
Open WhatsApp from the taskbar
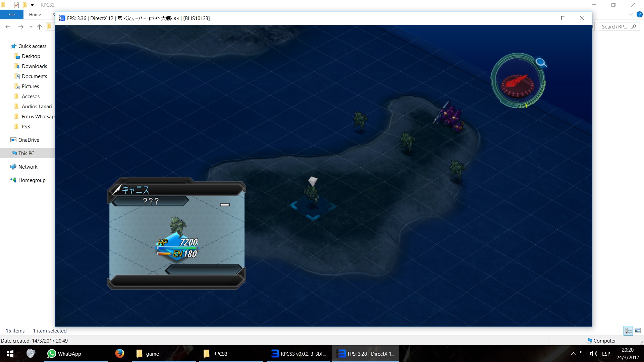tap(64, 354)
